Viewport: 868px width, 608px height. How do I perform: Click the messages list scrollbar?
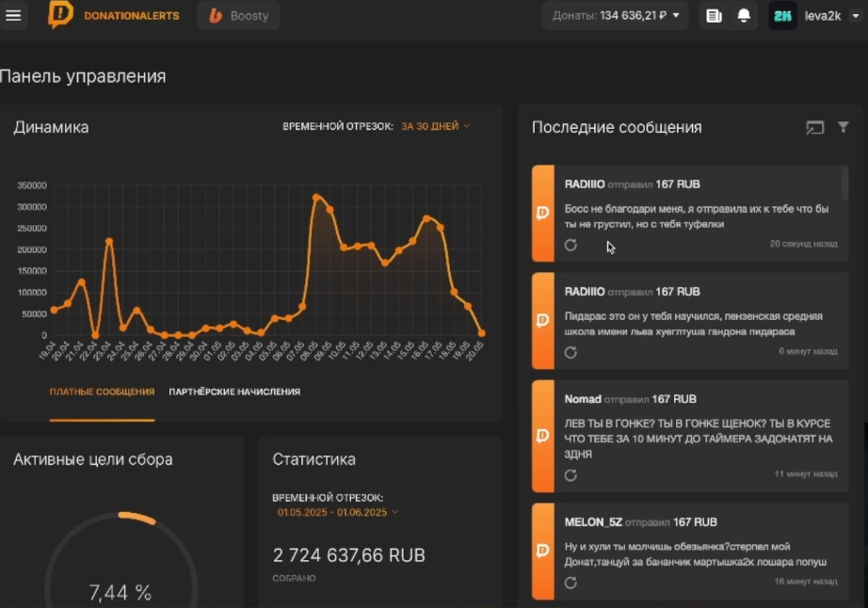click(844, 184)
